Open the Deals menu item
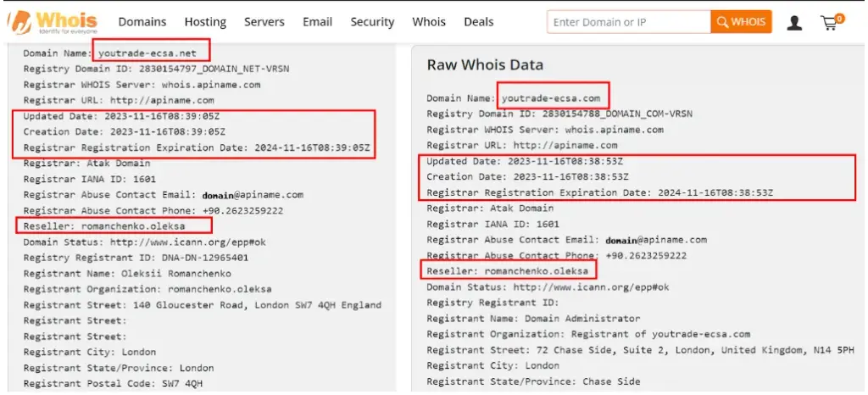Viewport: 868px width, 395px height. [478, 22]
